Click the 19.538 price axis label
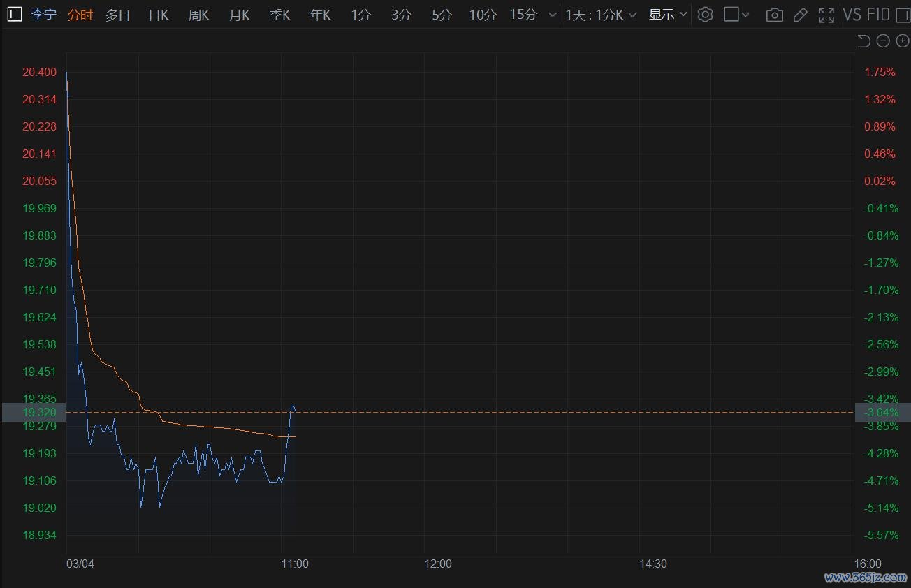The width and height of the screenshot is (911, 588). (39, 344)
